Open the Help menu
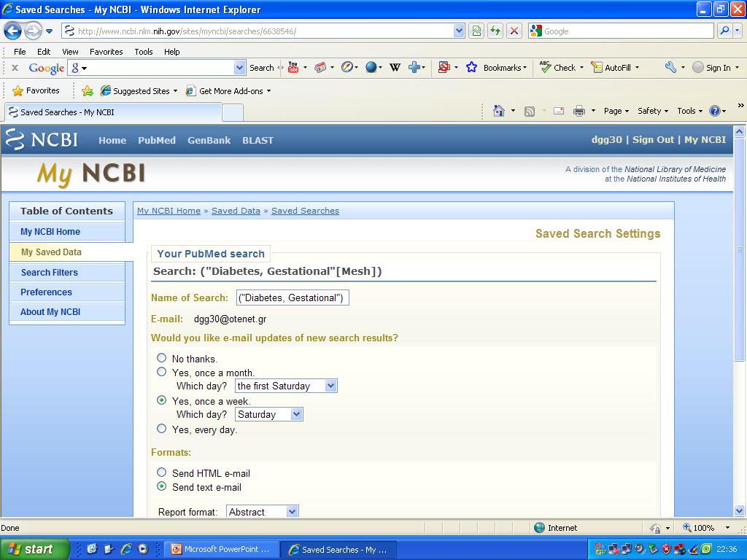747x560 pixels. 172,52
